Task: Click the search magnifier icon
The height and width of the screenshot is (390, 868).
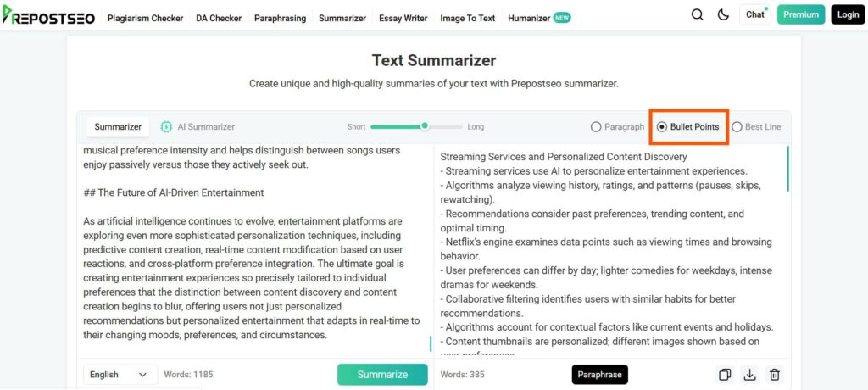Action: [x=698, y=15]
